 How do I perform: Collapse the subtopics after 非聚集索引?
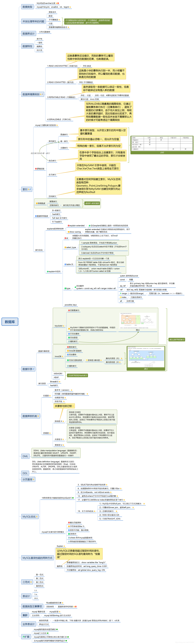[x=61, y=205]
